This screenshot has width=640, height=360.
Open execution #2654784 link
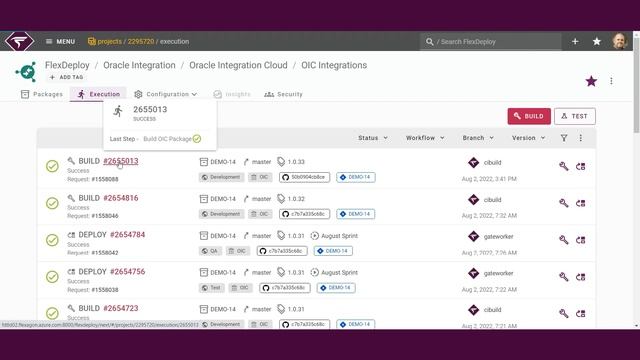[127, 235]
